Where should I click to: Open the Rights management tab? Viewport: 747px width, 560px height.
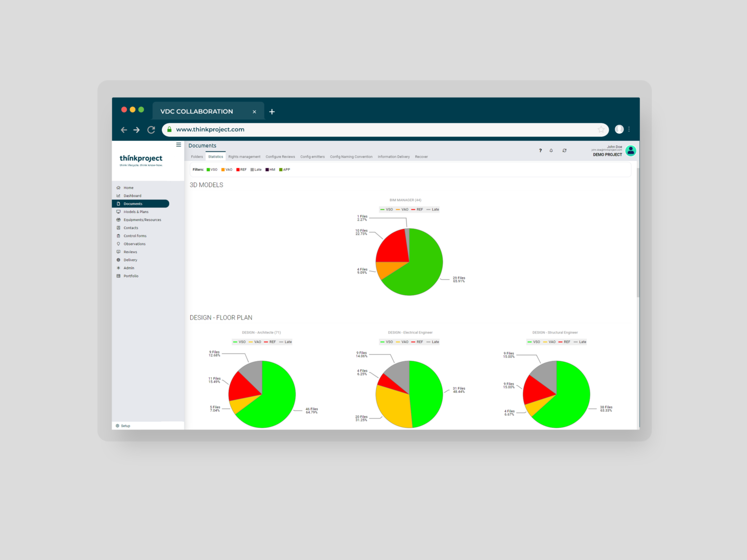click(244, 157)
